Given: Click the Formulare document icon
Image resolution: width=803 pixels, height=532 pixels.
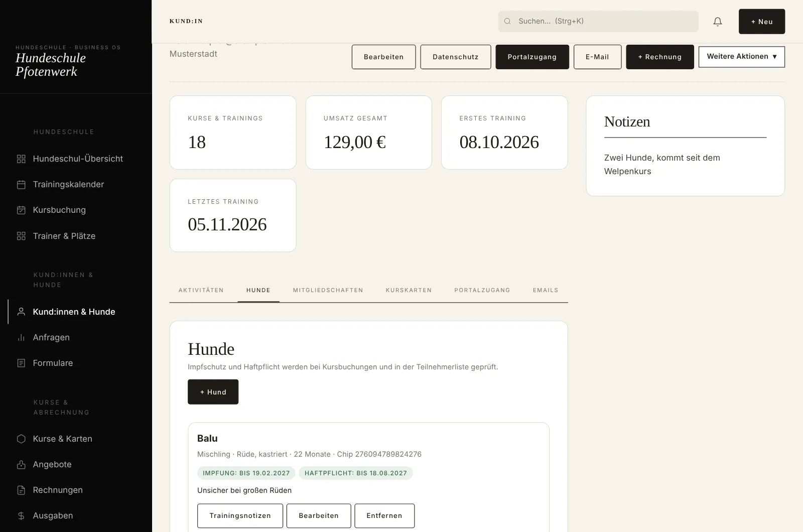Looking at the screenshot, I should (x=21, y=363).
